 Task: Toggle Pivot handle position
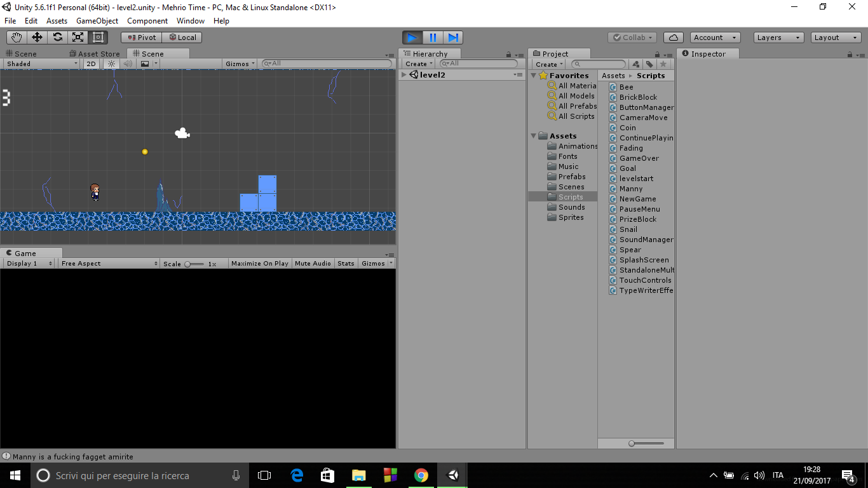pos(142,37)
